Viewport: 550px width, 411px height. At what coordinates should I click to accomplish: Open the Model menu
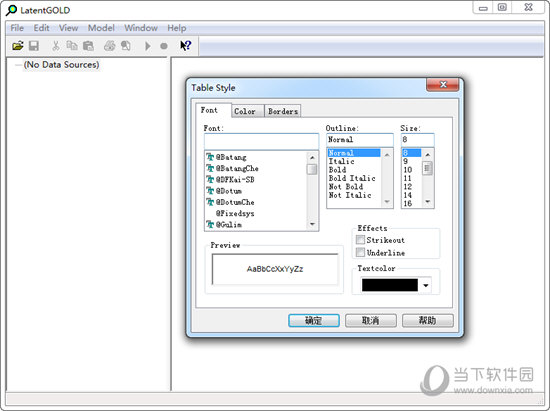coord(101,28)
